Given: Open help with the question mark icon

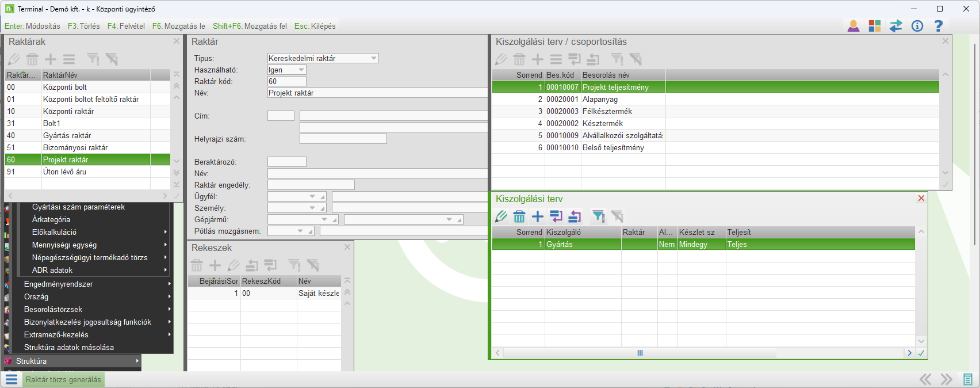Looking at the screenshot, I should pos(939,26).
